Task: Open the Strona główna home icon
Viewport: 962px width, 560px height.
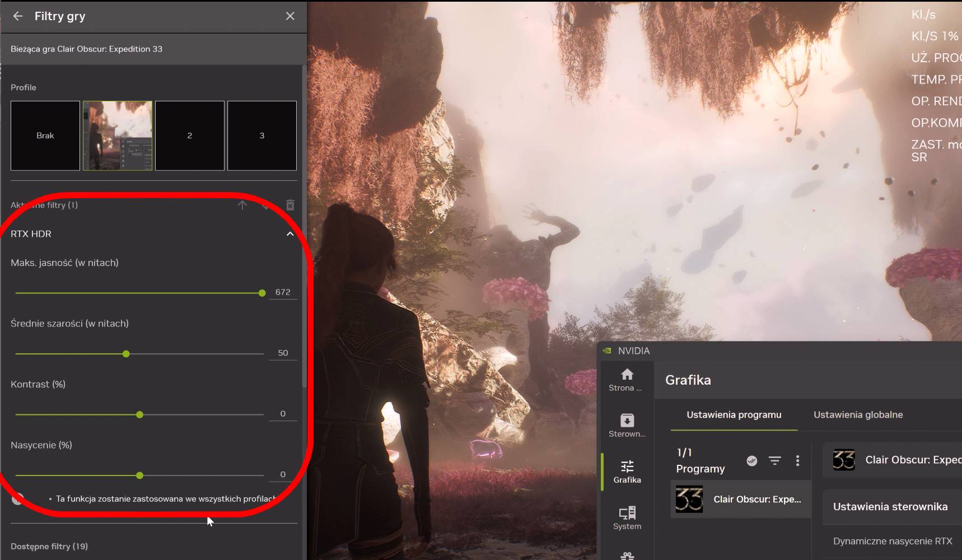Action: (627, 380)
